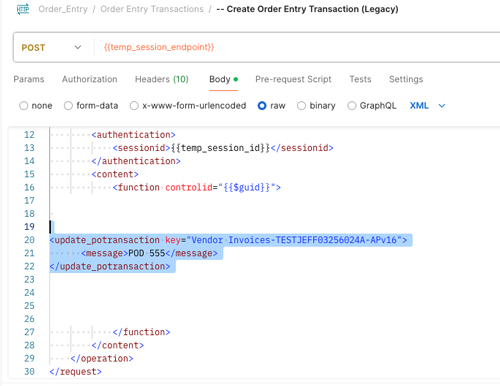This screenshot has height=386, width=500.
Task: Click the closing update_potransaction tag line 22
Action: 110,266
